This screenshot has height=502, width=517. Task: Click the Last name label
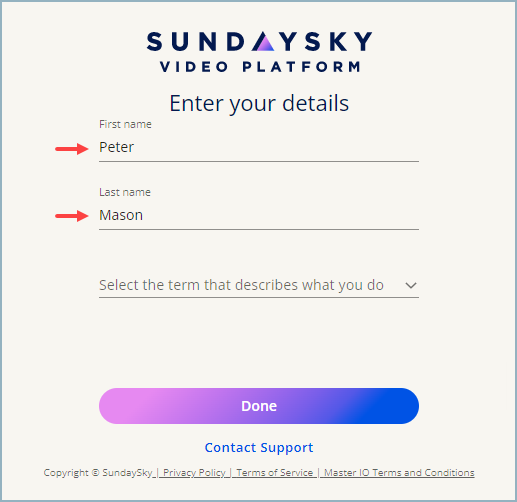(x=125, y=192)
